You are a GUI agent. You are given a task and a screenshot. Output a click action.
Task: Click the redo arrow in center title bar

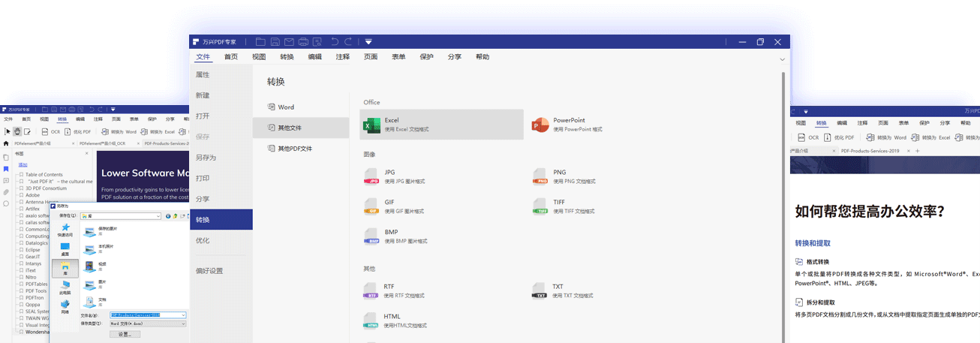pyautogui.click(x=350, y=42)
